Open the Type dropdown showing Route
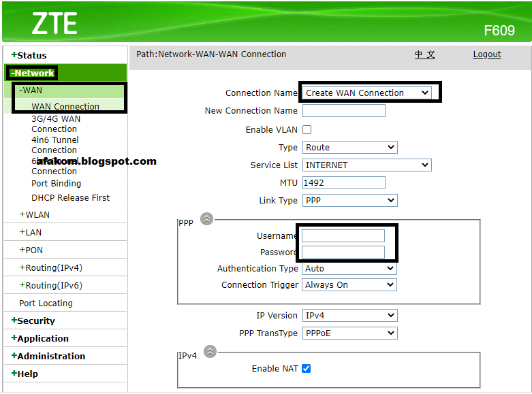Image resolution: width=532 pixels, height=394 pixels. [x=350, y=148]
